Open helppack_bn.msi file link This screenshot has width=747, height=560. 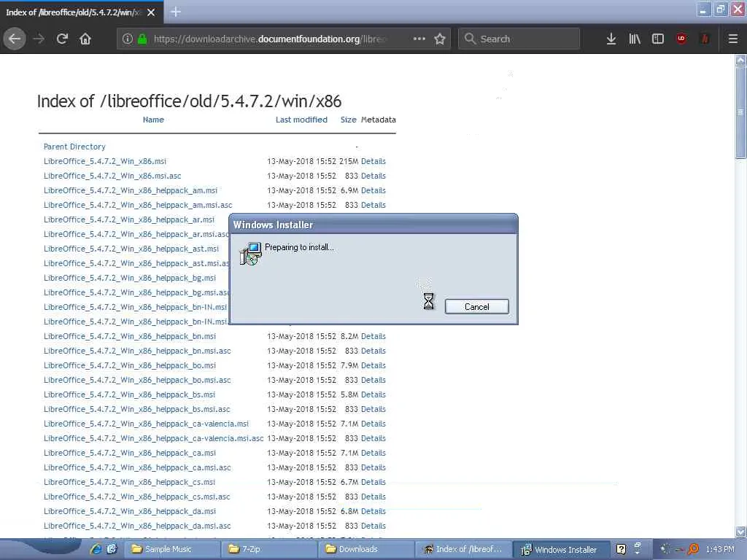[130, 336]
